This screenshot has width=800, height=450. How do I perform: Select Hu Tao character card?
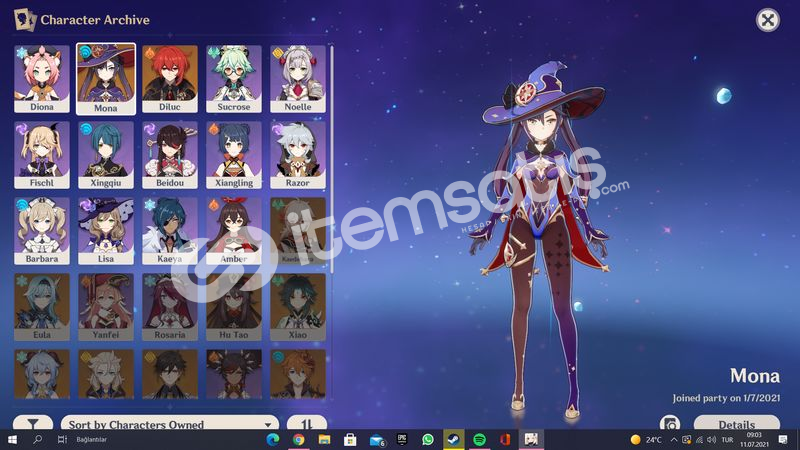(x=234, y=307)
